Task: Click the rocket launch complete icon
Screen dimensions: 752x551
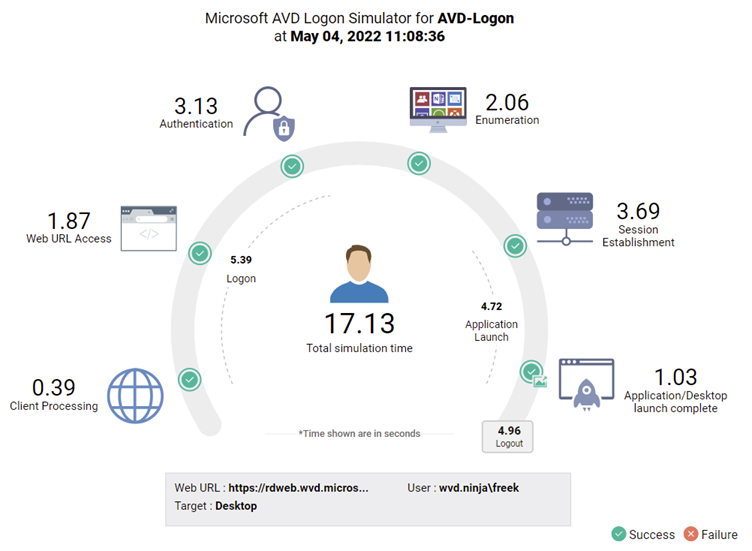Action: click(586, 385)
